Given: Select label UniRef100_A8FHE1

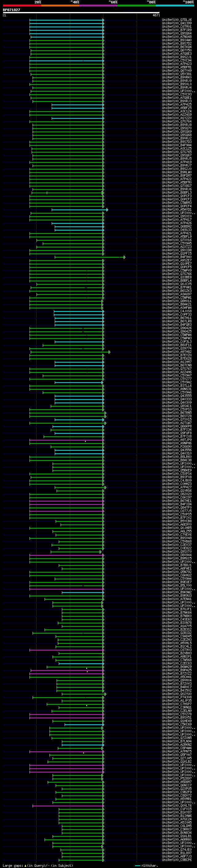Looking at the screenshot, I should coord(177,568).
